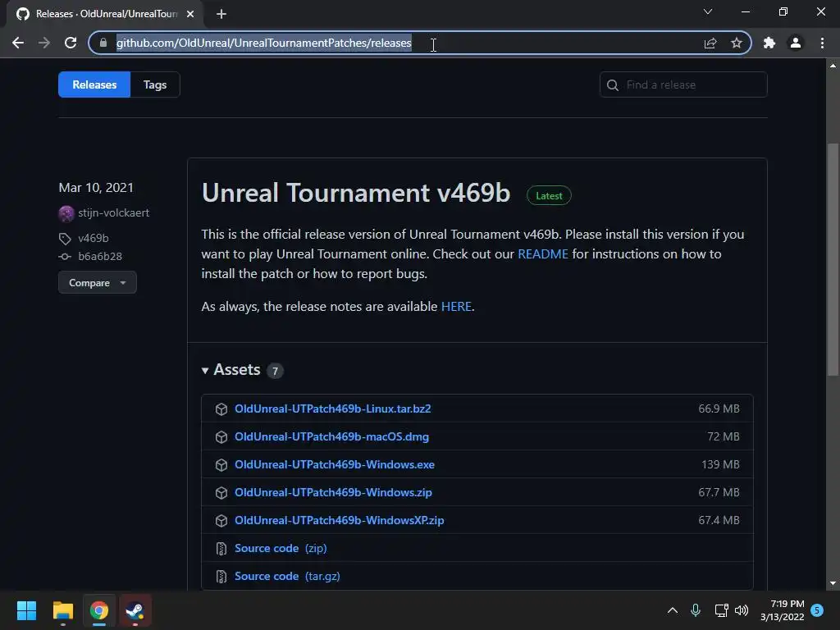Click the Mar 10, 2021 release date
Image resolution: width=840 pixels, height=630 pixels.
[x=96, y=188]
